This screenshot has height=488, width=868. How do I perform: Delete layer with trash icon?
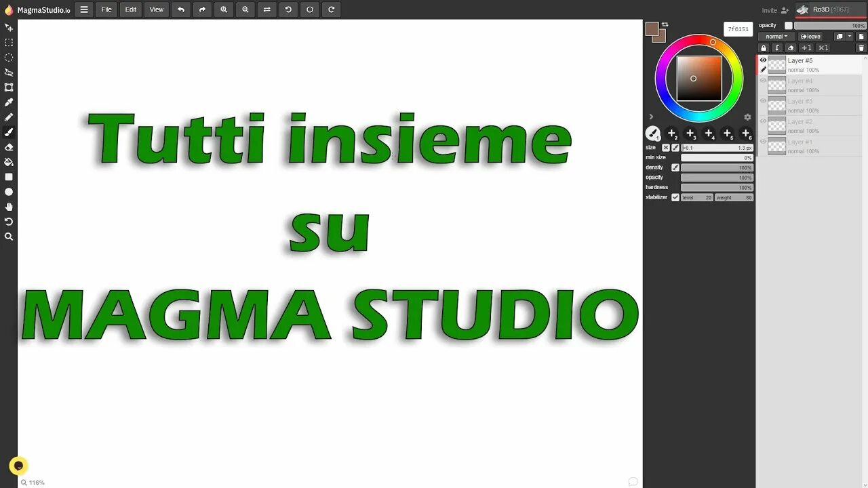[861, 48]
